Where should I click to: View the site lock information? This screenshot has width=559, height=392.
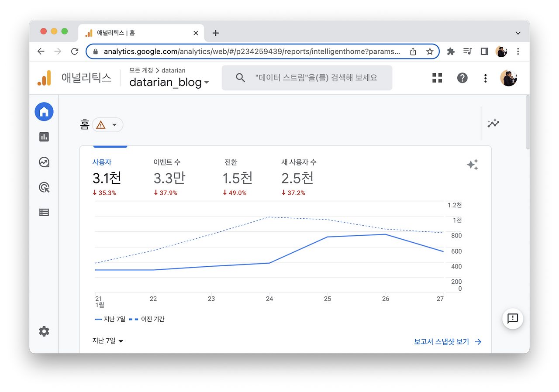[96, 52]
